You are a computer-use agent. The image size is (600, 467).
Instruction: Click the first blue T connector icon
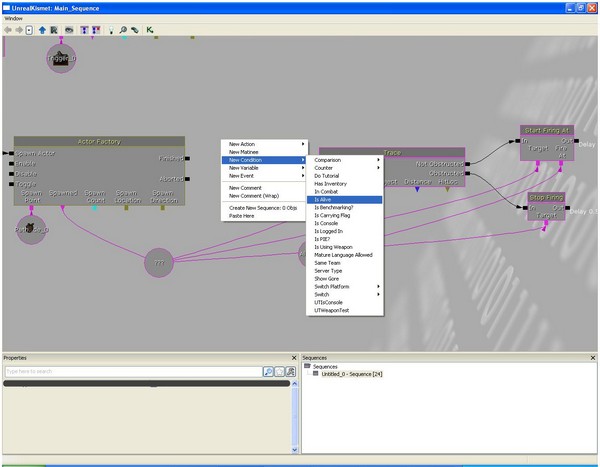click(84, 30)
